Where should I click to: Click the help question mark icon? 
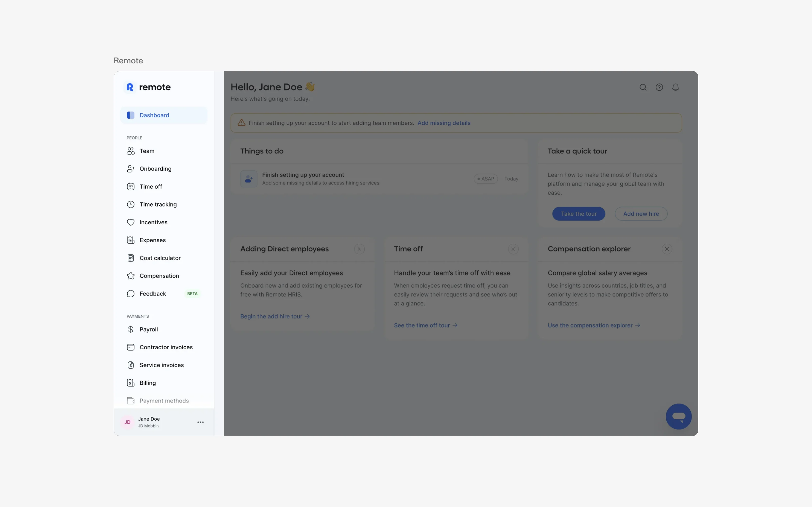[659, 87]
